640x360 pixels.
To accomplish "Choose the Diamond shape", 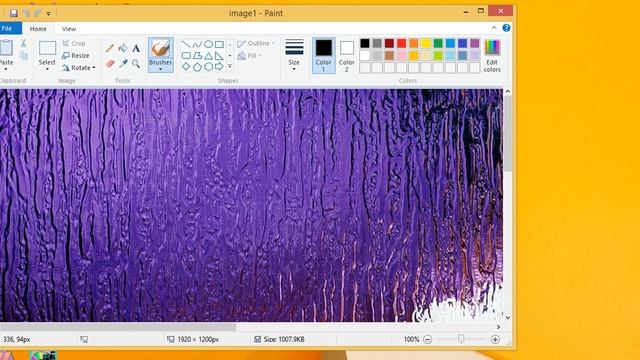I will (186, 67).
